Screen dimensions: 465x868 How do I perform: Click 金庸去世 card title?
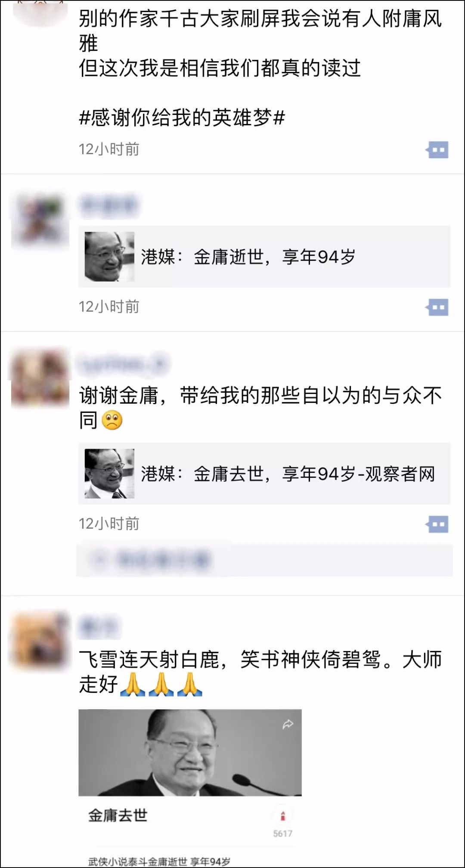(x=118, y=815)
